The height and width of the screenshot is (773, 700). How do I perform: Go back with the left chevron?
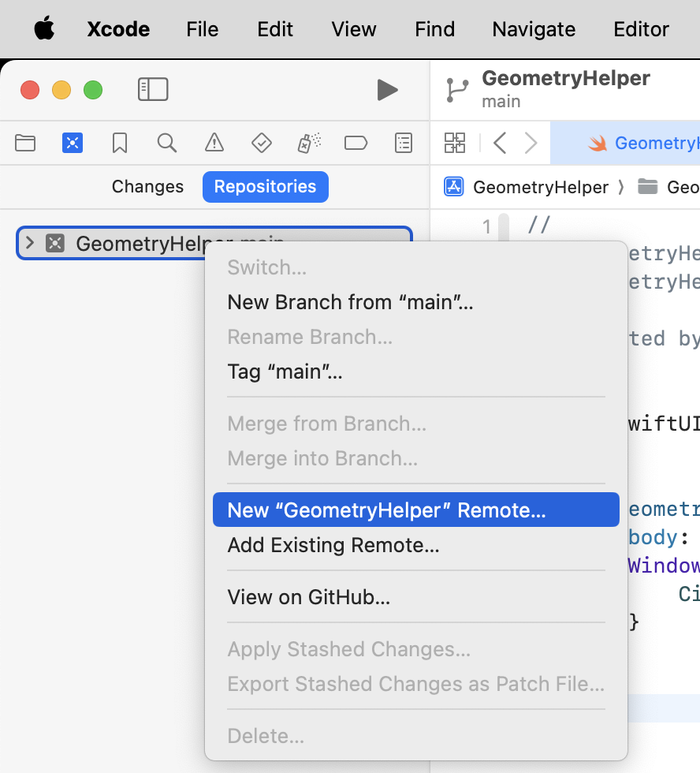click(x=499, y=143)
